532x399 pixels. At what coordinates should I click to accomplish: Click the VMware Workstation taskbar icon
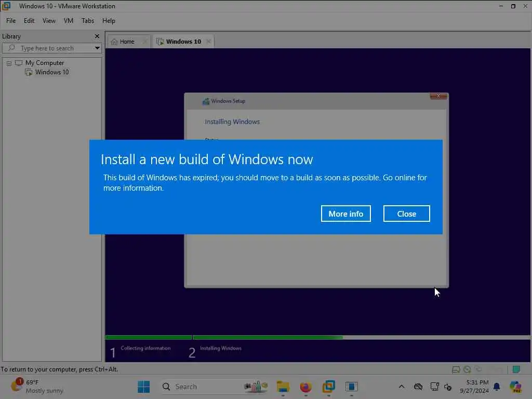click(328, 387)
